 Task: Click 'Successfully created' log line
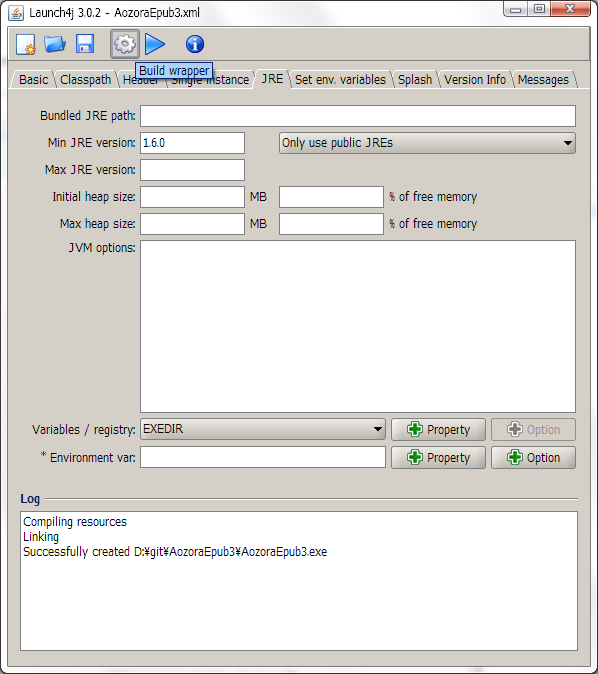click(x=175, y=552)
